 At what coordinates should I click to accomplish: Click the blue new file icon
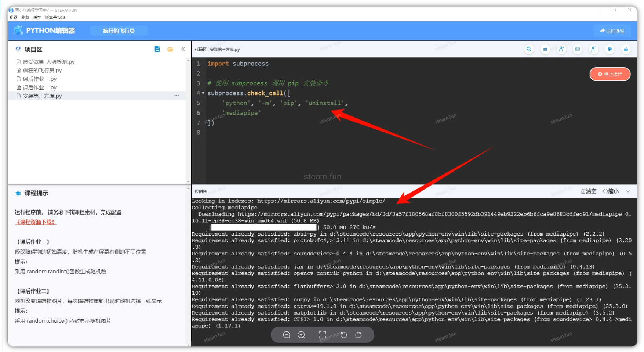pos(157,49)
